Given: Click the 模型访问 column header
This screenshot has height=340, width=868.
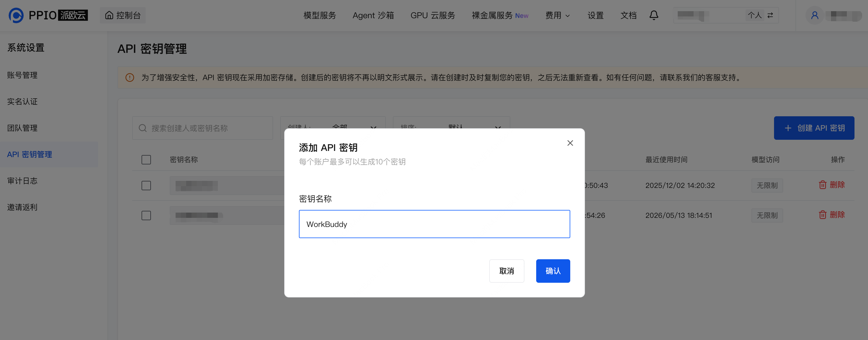Looking at the screenshot, I should point(765,160).
